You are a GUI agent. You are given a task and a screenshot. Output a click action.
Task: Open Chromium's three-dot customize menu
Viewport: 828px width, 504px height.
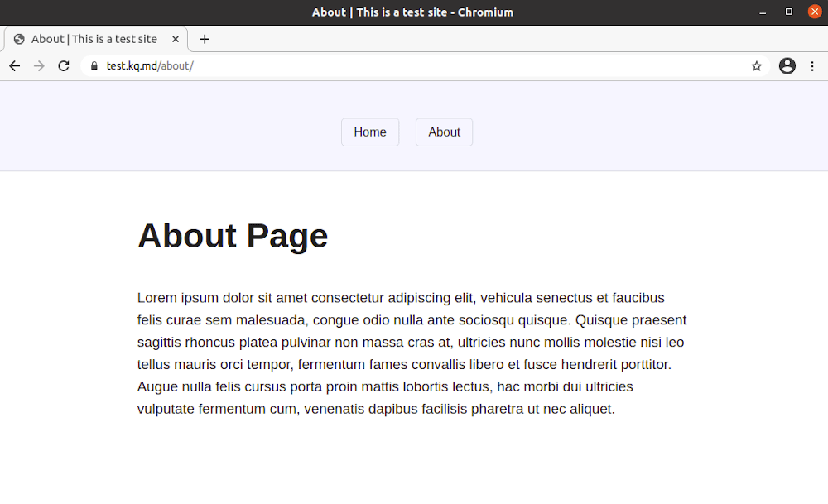812,65
